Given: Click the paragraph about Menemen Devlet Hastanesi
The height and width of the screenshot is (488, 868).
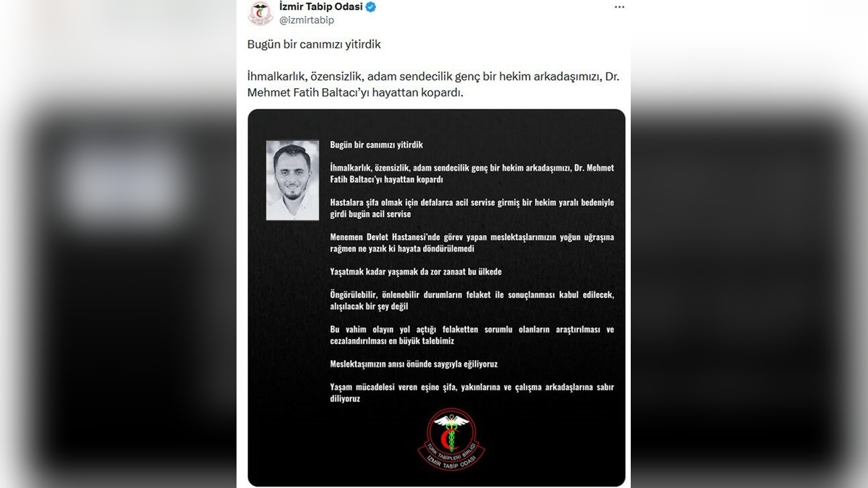Looking at the screenshot, I should 472,243.
